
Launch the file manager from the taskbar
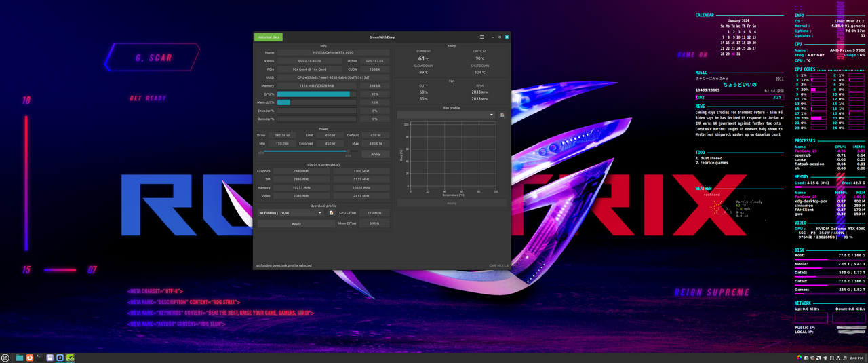[20, 358]
